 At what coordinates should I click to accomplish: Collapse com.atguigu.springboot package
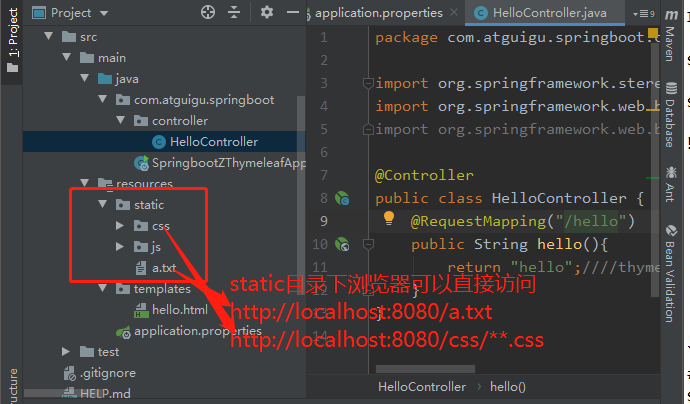[103, 99]
